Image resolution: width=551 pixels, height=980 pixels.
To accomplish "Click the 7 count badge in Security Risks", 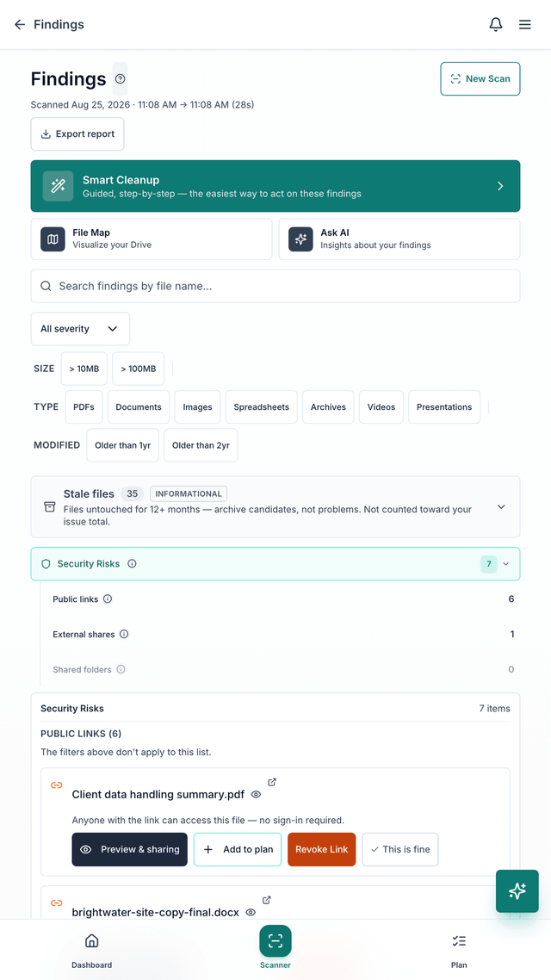I will tap(488, 564).
